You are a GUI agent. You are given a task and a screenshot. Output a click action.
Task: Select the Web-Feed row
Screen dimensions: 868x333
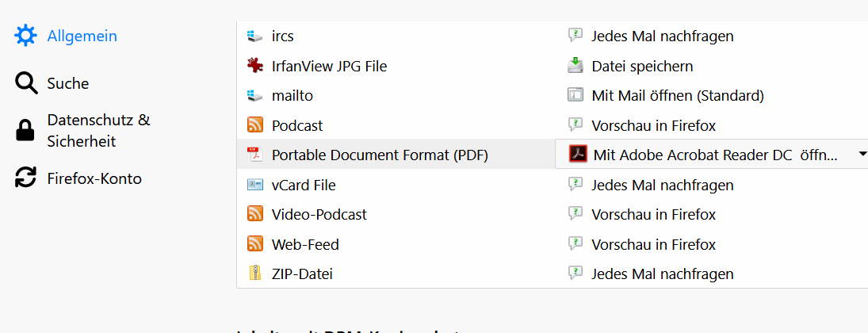click(305, 244)
